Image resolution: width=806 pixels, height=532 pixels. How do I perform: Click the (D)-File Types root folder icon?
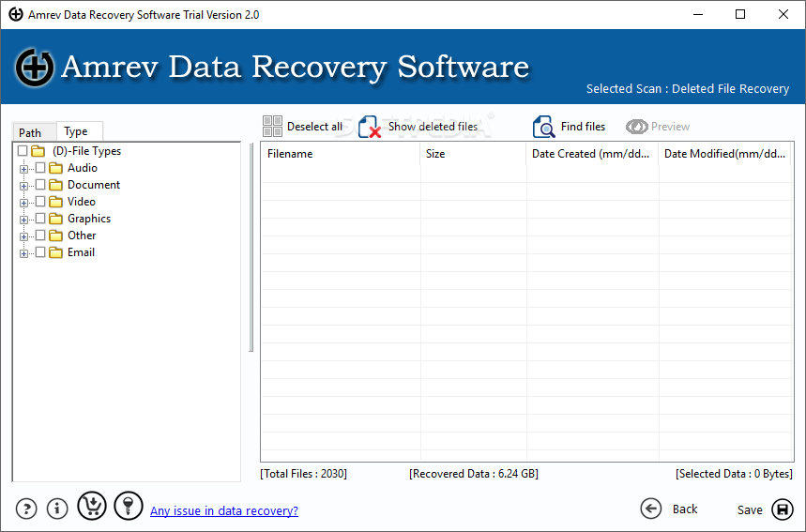point(38,151)
